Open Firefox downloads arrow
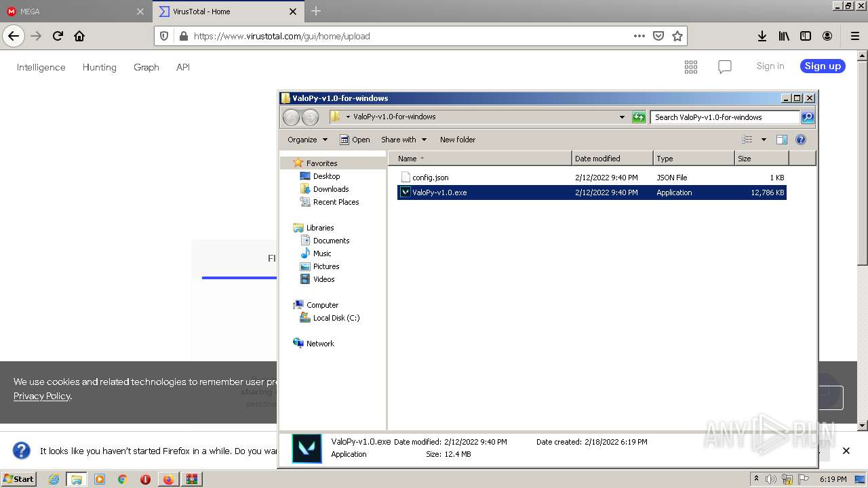 [762, 36]
